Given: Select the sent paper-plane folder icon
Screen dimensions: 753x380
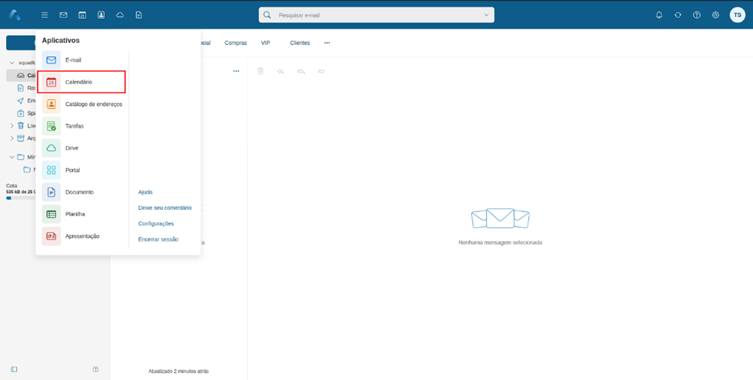Looking at the screenshot, I should [x=20, y=101].
